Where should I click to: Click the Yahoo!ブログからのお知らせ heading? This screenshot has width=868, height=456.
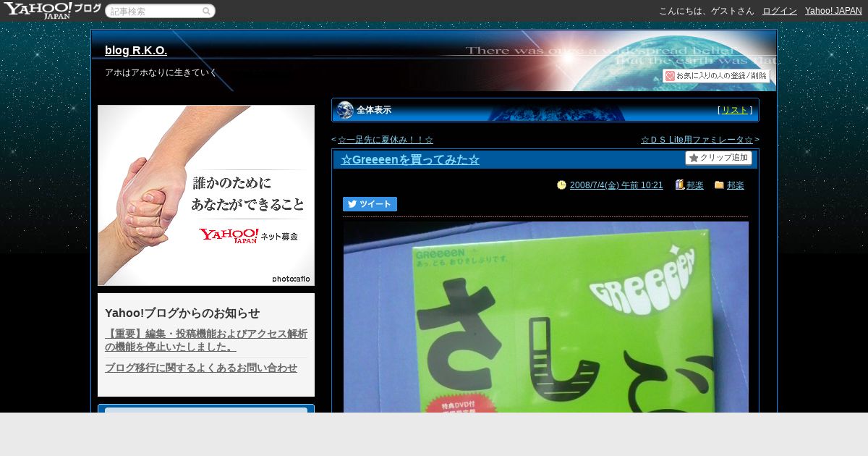(182, 313)
